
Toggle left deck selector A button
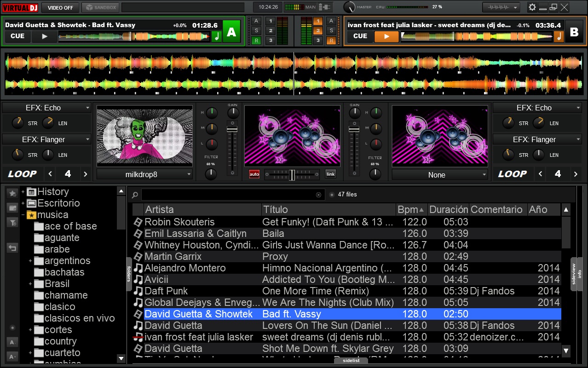click(x=256, y=21)
